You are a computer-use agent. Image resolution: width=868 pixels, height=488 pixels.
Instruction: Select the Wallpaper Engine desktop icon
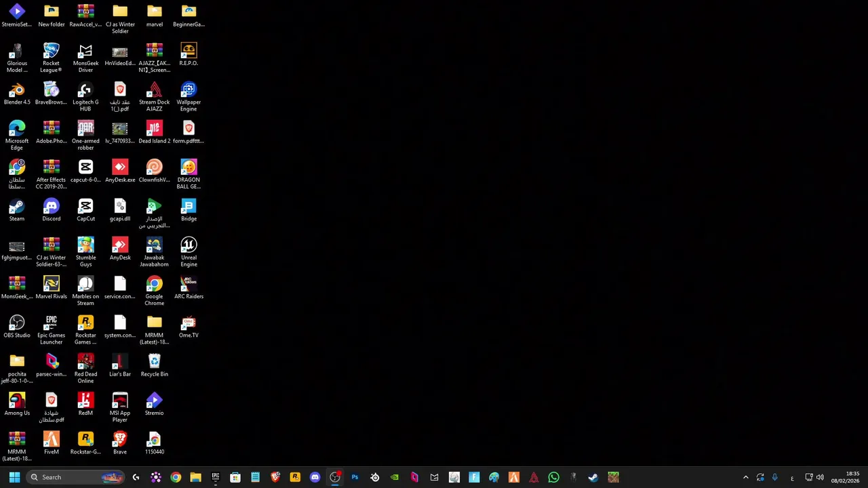click(x=189, y=97)
